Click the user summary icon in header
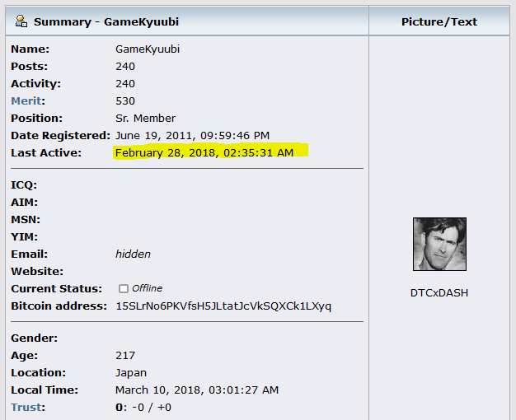Image resolution: width=516 pixels, height=420 pixels. (x=21, y=21)
